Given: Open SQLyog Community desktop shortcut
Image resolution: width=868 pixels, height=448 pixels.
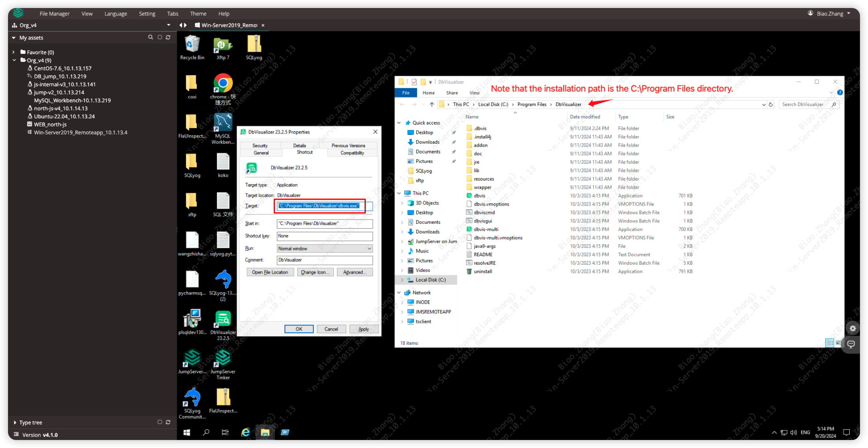Looking at the screenshot, I should pyautogui.click(x=192, y=403).
